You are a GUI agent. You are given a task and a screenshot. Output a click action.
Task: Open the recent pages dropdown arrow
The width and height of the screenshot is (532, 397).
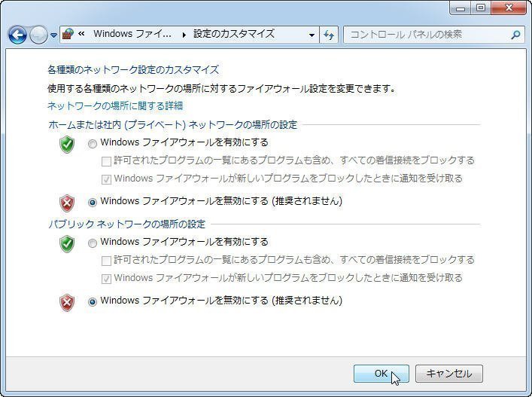click(53, 35)
